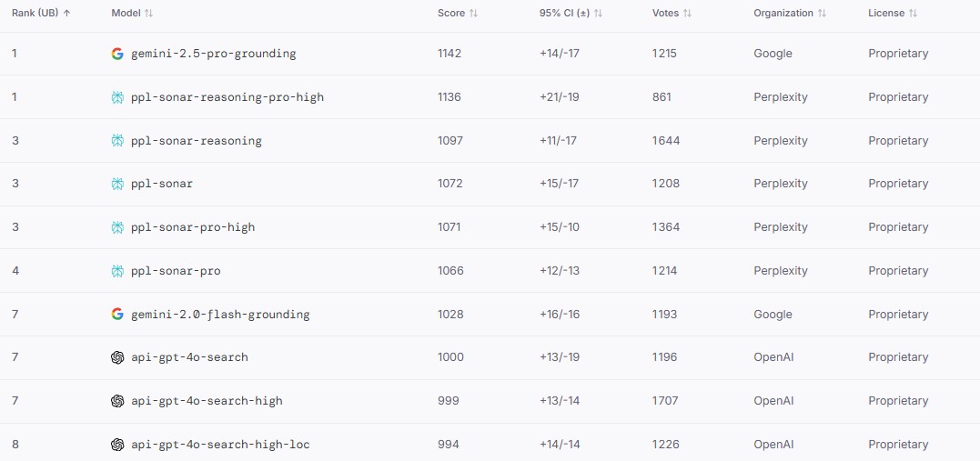Click Perplexity icon beside ppl-sonar-pro
The width and height of the screenshot is (980, 461).
117,271
